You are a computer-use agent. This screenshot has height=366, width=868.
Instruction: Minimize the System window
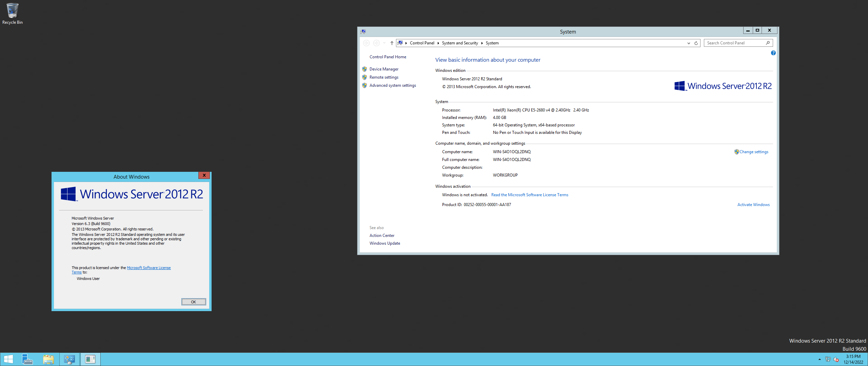[x=748, y=30]
